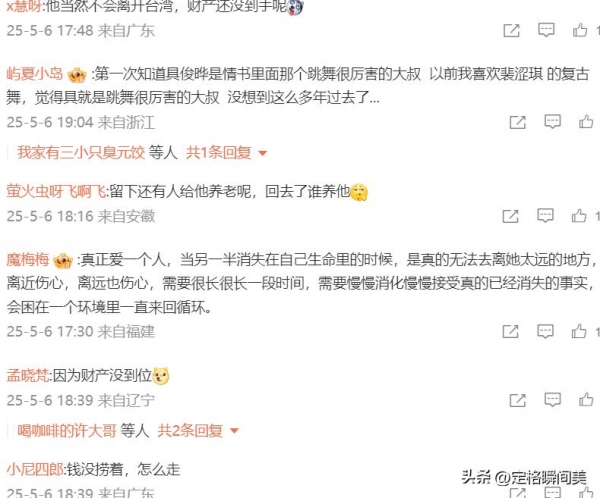The width and height of the screenshot is (600, 498).
Task: Share the comment posted at 17:48 from 广东
Action: pyautogui.click(x=511, y=30)
